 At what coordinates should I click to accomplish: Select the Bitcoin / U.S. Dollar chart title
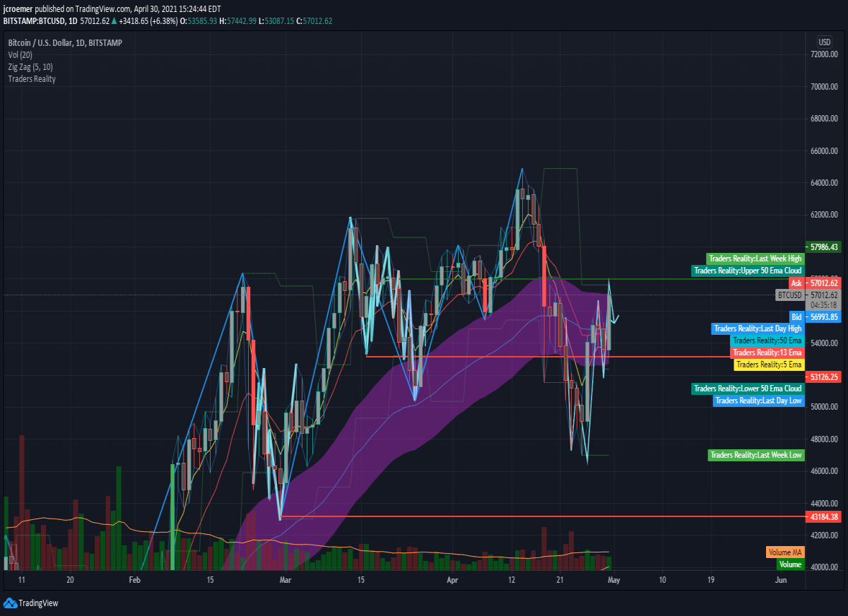pos(65,43)
